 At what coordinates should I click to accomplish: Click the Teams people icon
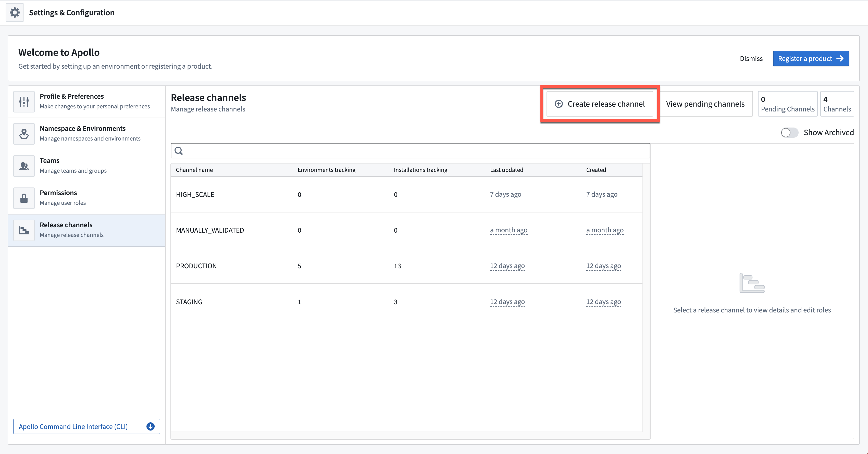point(24,166)
